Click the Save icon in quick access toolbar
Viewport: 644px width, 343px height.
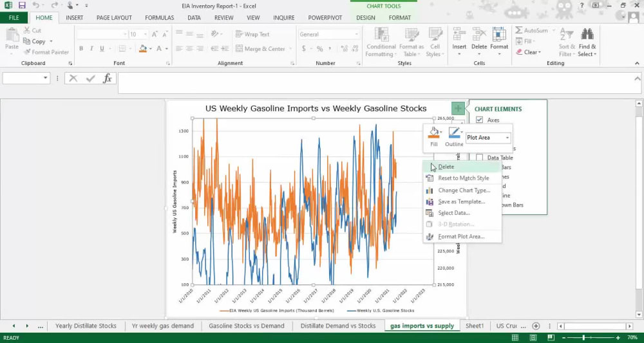(x=22, y=5)
